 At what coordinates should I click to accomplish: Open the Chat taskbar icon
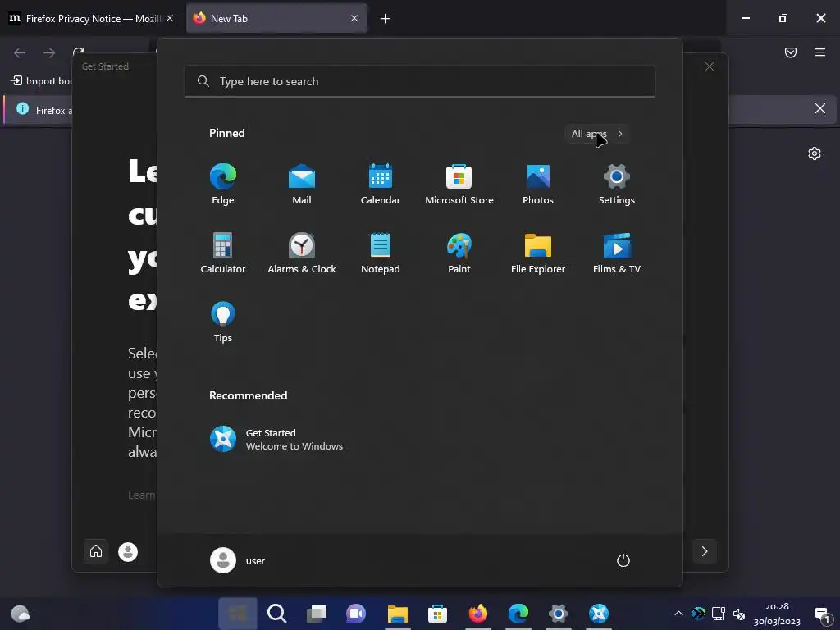[x=356, y=614]
